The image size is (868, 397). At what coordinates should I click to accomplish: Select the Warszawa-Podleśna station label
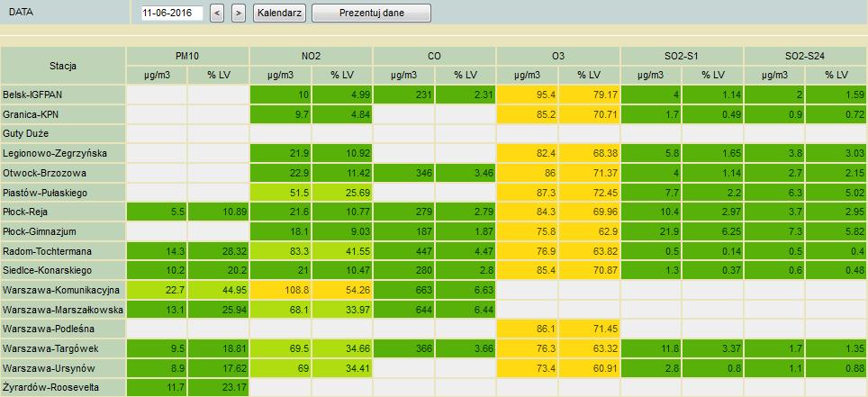[63, 329]
